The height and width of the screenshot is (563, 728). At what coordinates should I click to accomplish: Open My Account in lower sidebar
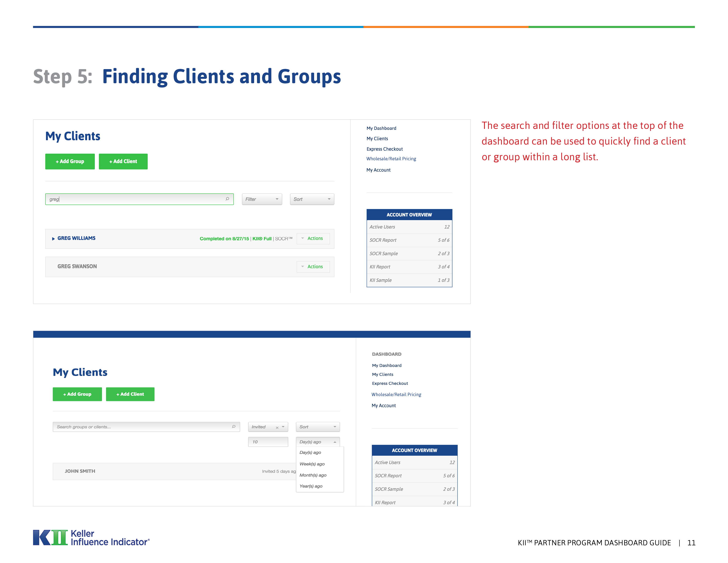[x=384, y=406]
